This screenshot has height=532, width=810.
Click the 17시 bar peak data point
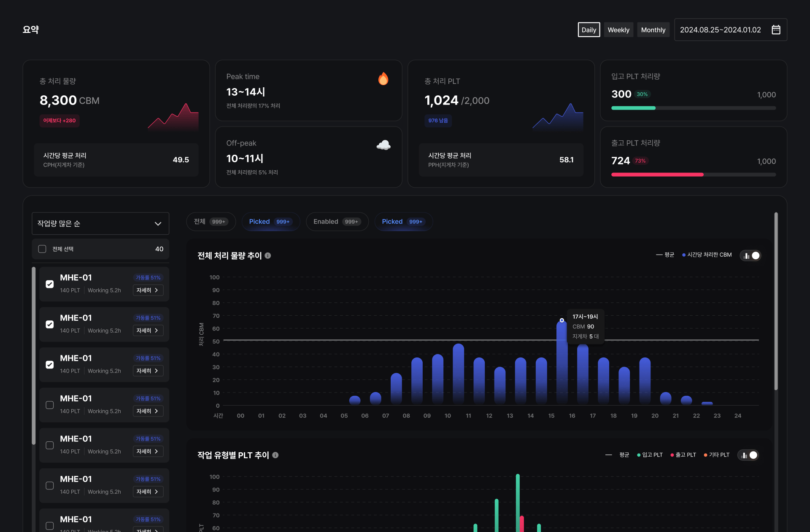562,320
